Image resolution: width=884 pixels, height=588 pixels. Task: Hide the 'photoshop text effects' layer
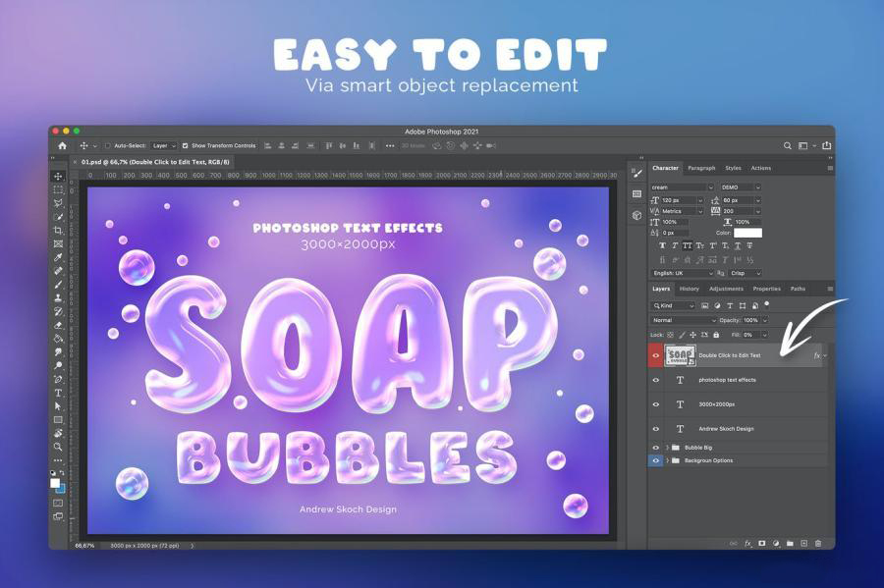656,380
